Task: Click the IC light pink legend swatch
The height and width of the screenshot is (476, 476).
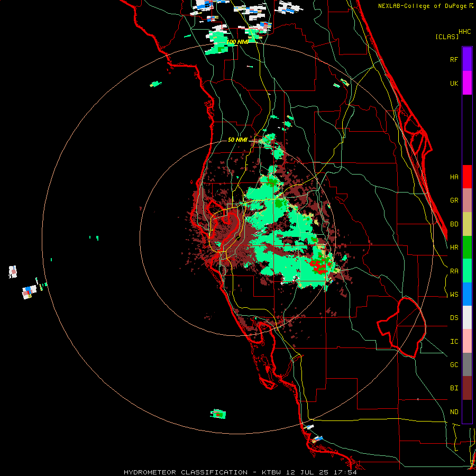Action: pos(467,341)
